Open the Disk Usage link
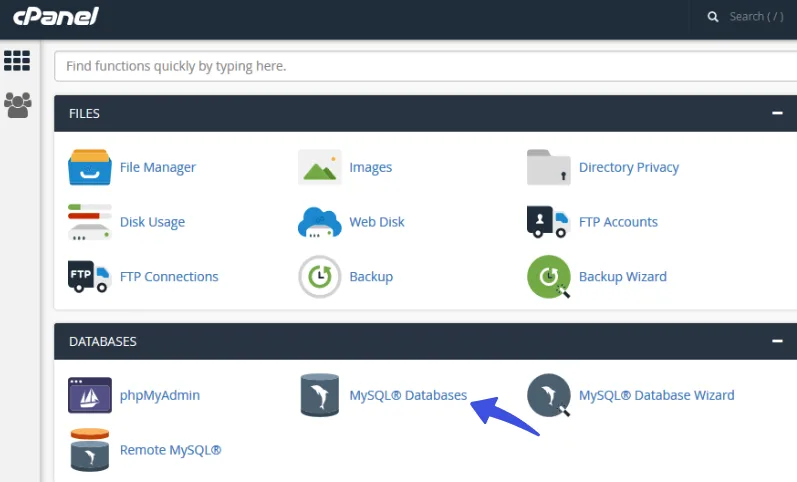The width and height of the screenshot is (797, 482). pyautogui.click(x=152, y=222)
